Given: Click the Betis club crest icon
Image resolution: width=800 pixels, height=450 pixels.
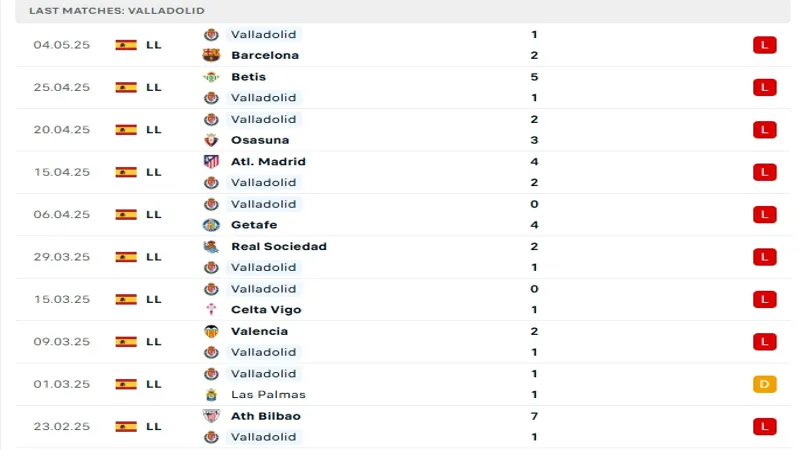Looking at the screenshot, I should 210,77.
